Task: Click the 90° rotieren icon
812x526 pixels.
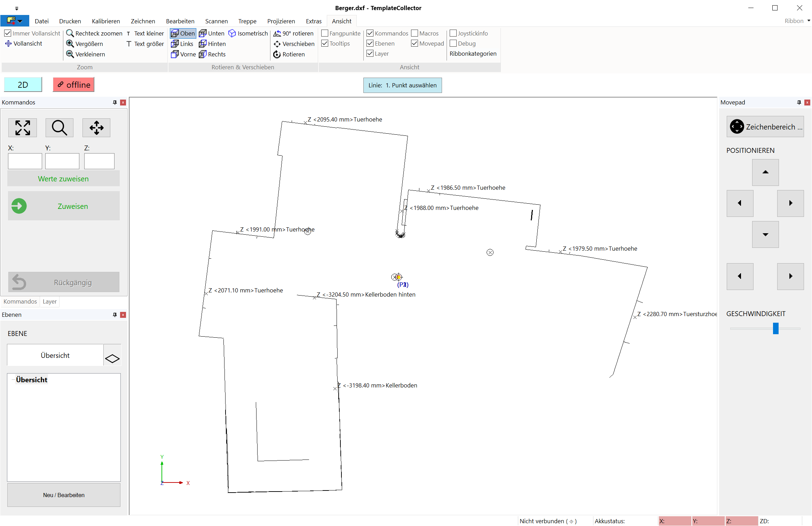Action: tap(277, 33)
